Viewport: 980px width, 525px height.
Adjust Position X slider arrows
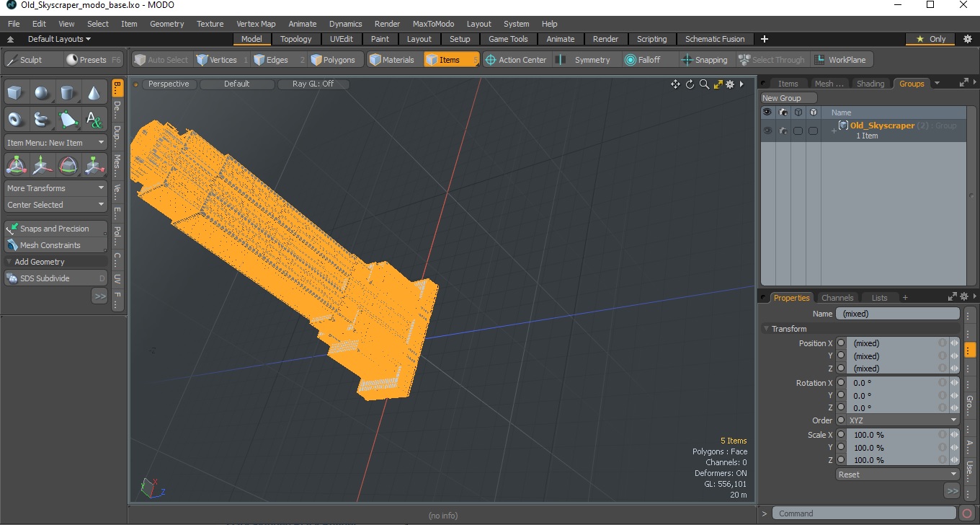point(955,343)
